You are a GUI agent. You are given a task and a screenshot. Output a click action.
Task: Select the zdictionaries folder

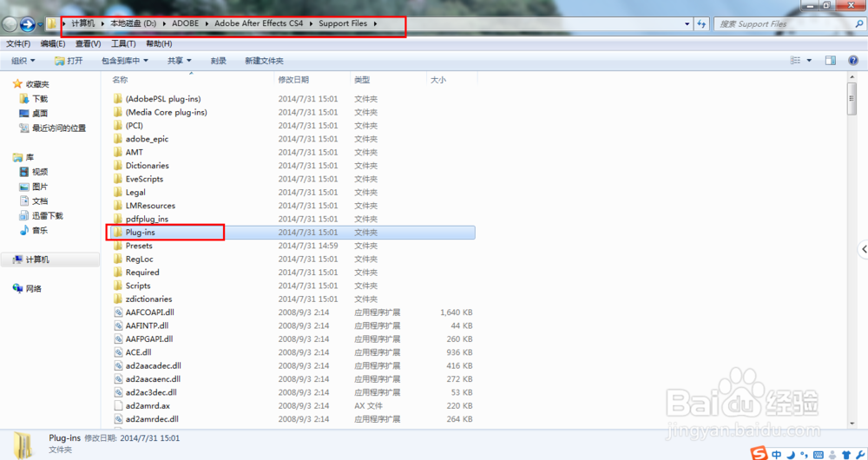[x=149, y=299]
